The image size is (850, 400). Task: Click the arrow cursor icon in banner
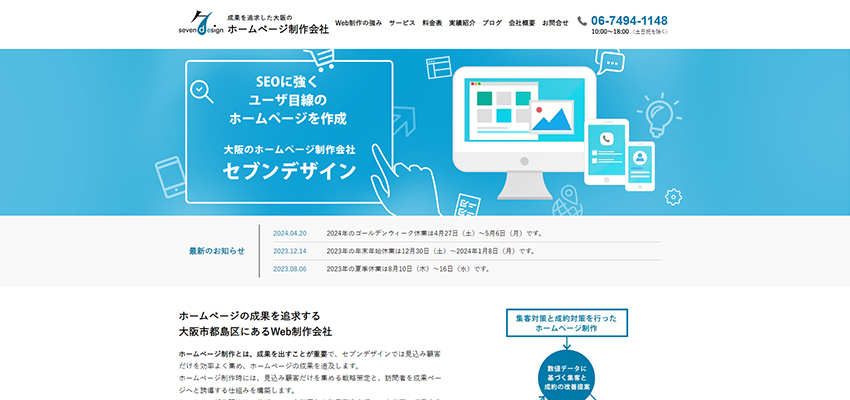pos(402,120)
